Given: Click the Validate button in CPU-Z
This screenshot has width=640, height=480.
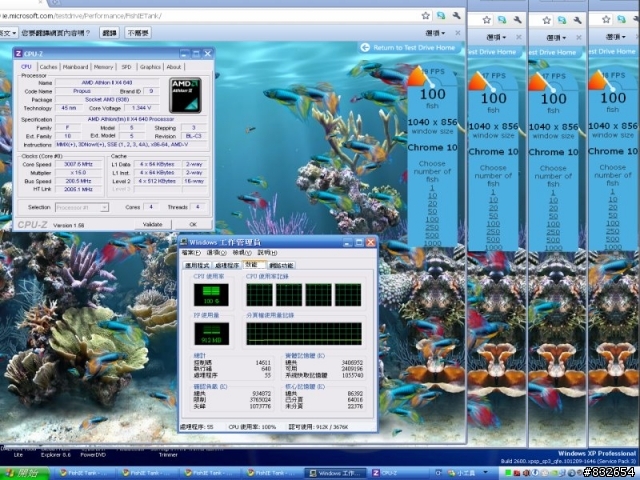Looking at the screenshot, I should (x=153, y=224).
